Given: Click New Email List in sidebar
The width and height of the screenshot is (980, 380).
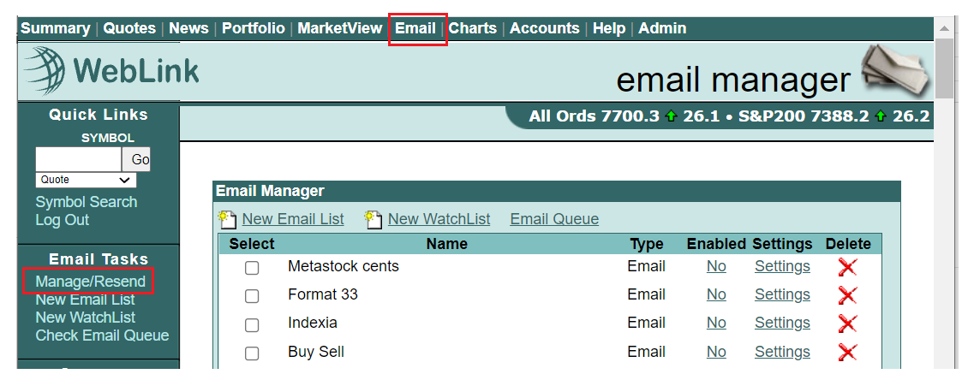Looking at the screenshot, I should pyautogui.click(x=85, y=300).
